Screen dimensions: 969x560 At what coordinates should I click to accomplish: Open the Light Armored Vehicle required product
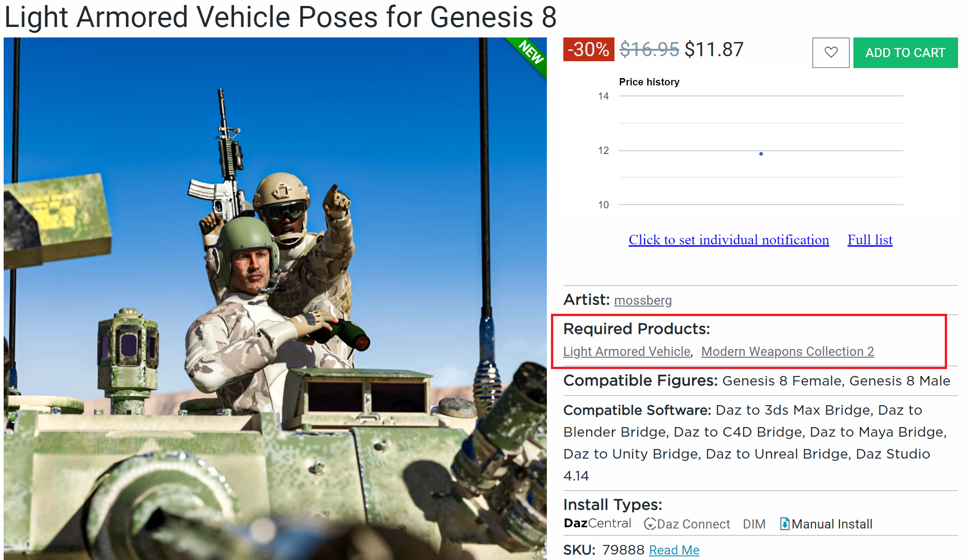point(626,351)
